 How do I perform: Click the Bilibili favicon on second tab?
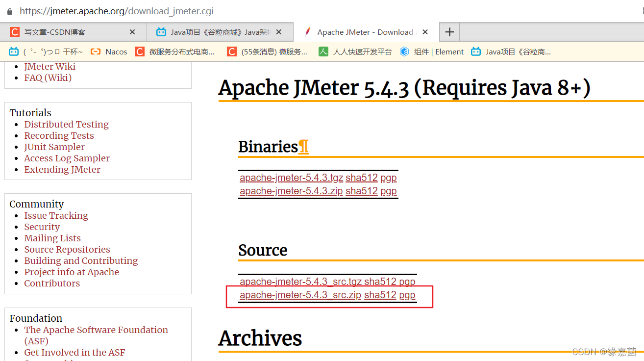161,32
